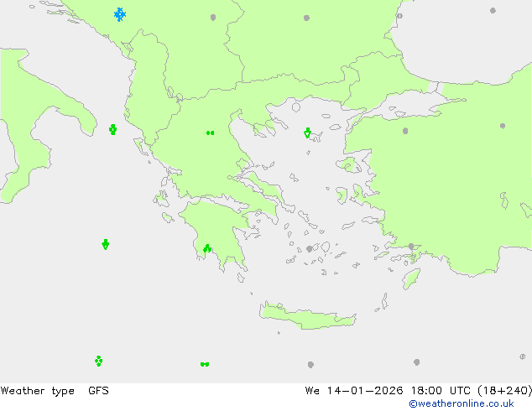Screen dimensions: 532x411
Task: Select the grey dot in central Turkey
Action: pos(503,126)
